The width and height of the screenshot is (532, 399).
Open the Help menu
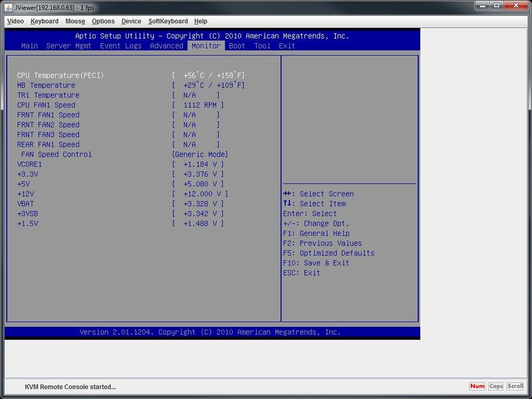click(x=201, y=21)
